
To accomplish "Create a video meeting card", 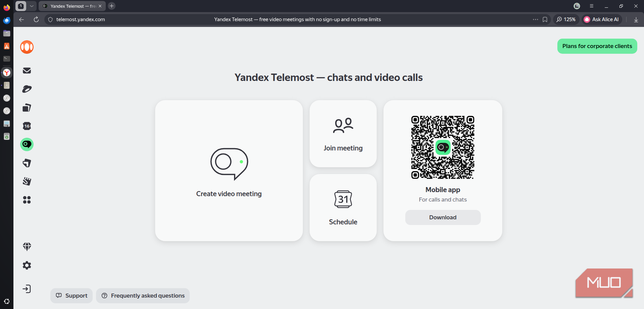I will [x=229, y=171].
